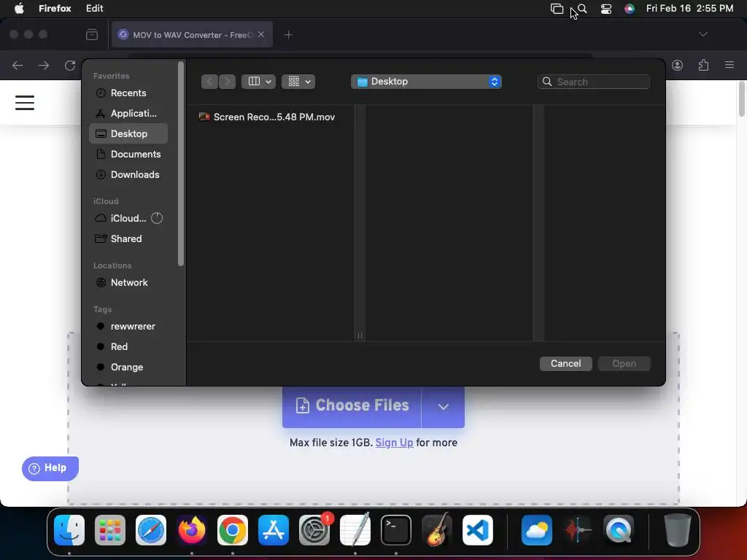Open Control Center in menu bar
The image size is (747, 560).
pos(606,9)
